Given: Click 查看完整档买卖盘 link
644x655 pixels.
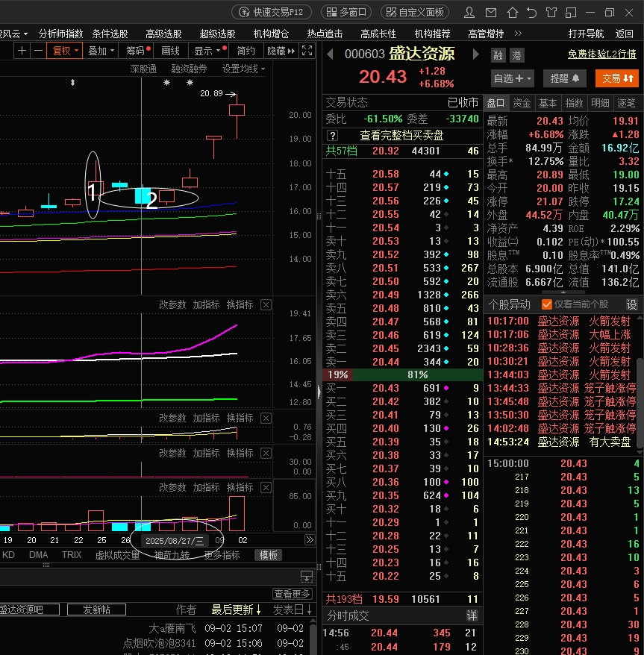Looking at the screenshot, I should click(x=401, y=135).
